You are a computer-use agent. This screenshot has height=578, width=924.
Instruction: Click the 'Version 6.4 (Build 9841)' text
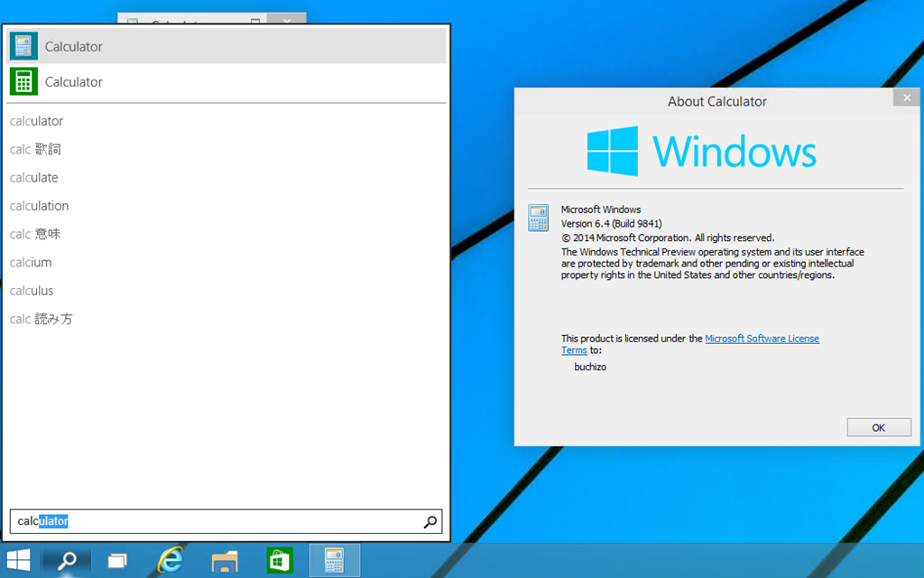[x=611, y=224]
